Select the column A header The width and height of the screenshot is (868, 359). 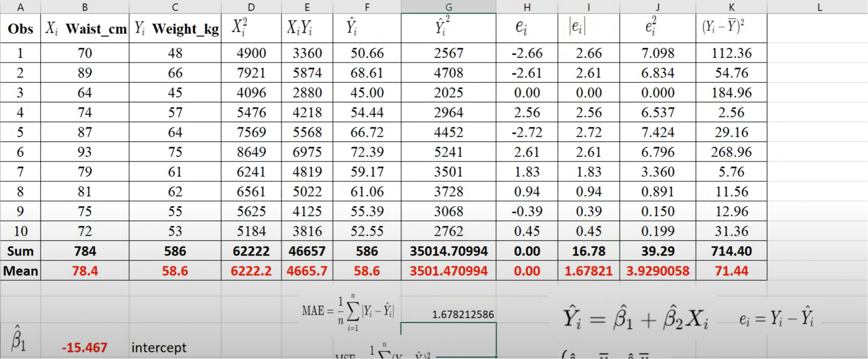[20, 7]
